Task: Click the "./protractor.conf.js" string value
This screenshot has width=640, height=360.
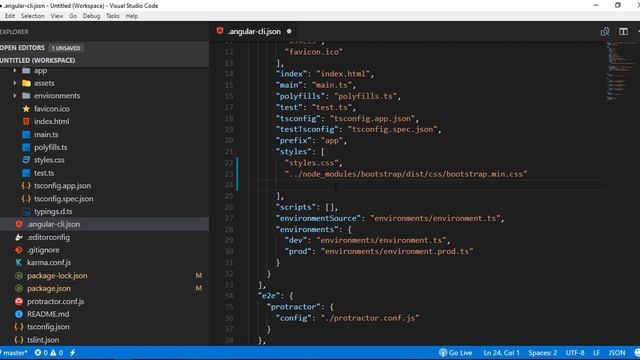Action: (370, 318)
